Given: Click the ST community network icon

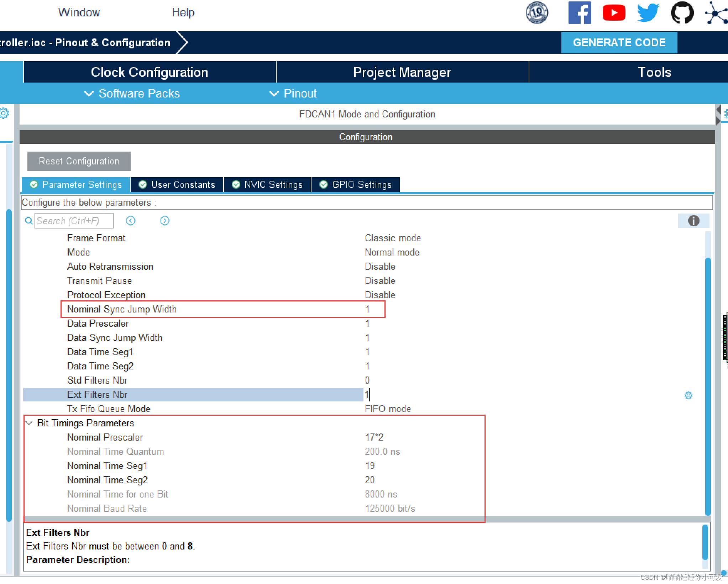Looking at the screenshot, I should 716,13.
